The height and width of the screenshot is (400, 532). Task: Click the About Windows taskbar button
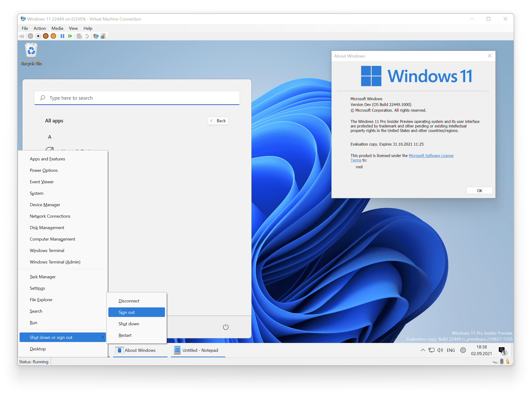point(140,350)
